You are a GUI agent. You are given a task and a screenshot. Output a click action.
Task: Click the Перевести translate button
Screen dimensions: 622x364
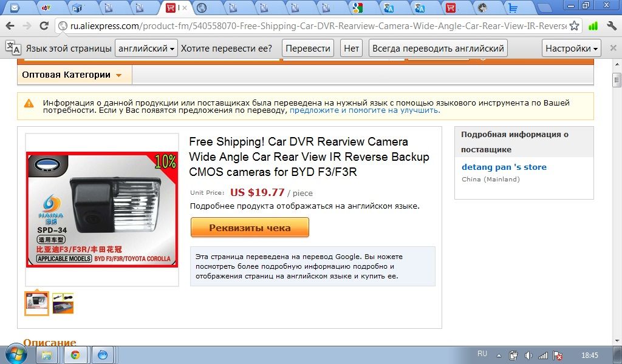tap(308, 49)
